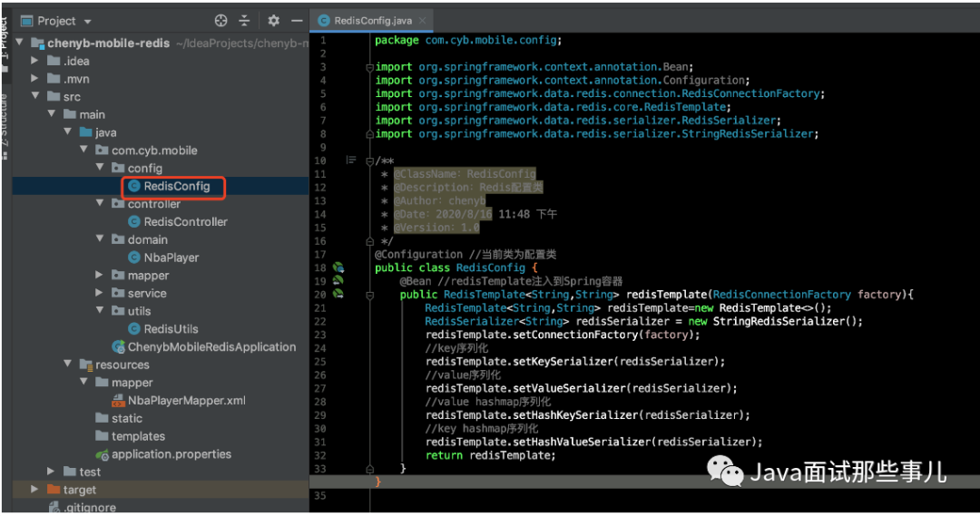This screenshot has width=980, height=516.
Task: Collapse the controller package
Action: pos(100,203)
